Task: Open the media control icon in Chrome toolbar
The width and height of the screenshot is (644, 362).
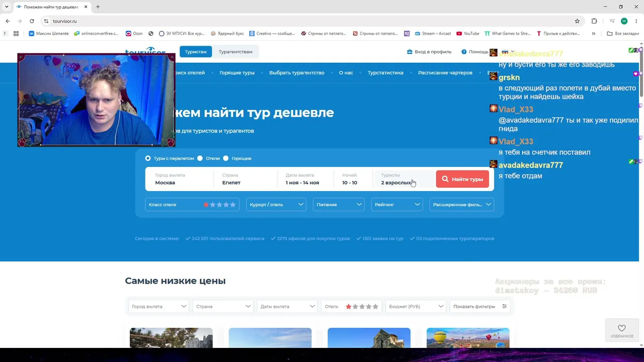Action: 612,21
